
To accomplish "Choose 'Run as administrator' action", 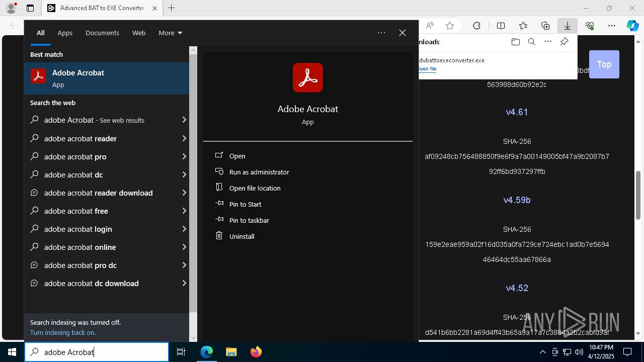I will (259, 172).
